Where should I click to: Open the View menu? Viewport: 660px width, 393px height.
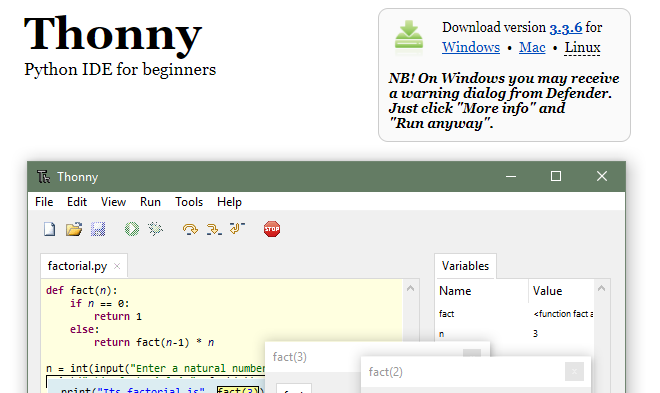pyautogui.click(x=113, y=202)
